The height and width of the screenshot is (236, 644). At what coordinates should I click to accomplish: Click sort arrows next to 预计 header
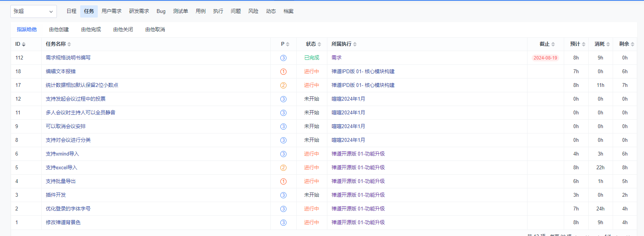click(584, 44)
